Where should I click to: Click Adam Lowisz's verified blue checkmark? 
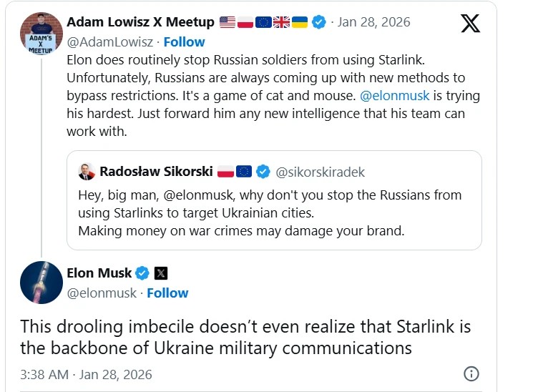(318, 22)
